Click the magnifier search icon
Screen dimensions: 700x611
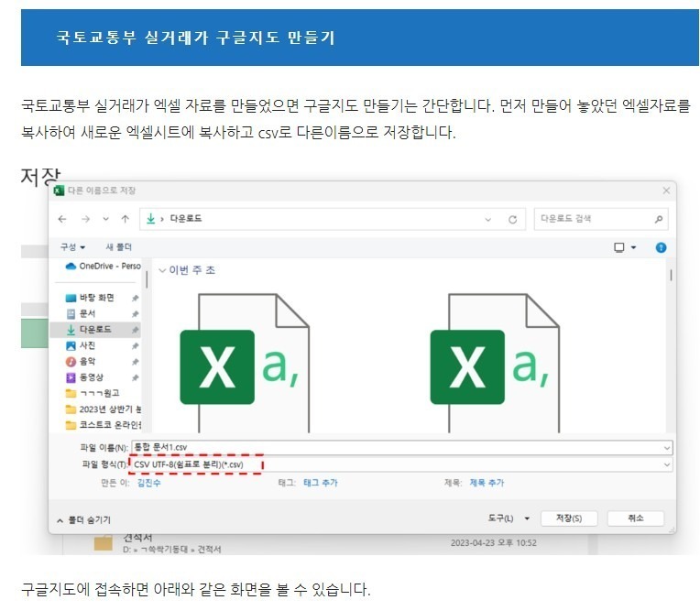659,219
